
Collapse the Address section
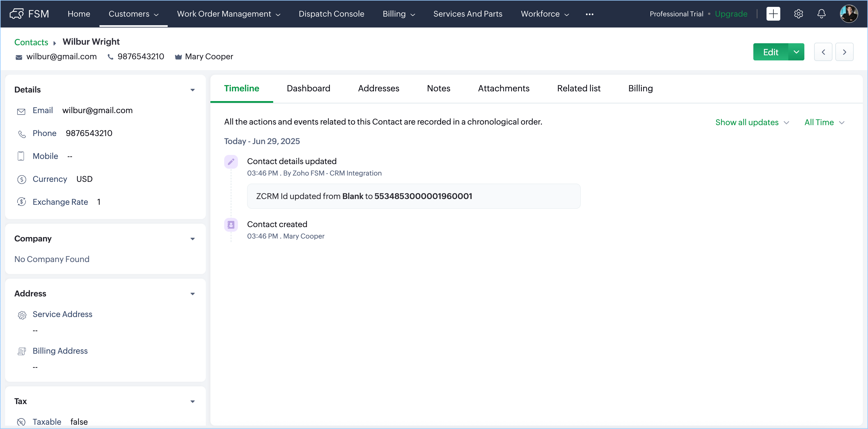tap(192, 294)
